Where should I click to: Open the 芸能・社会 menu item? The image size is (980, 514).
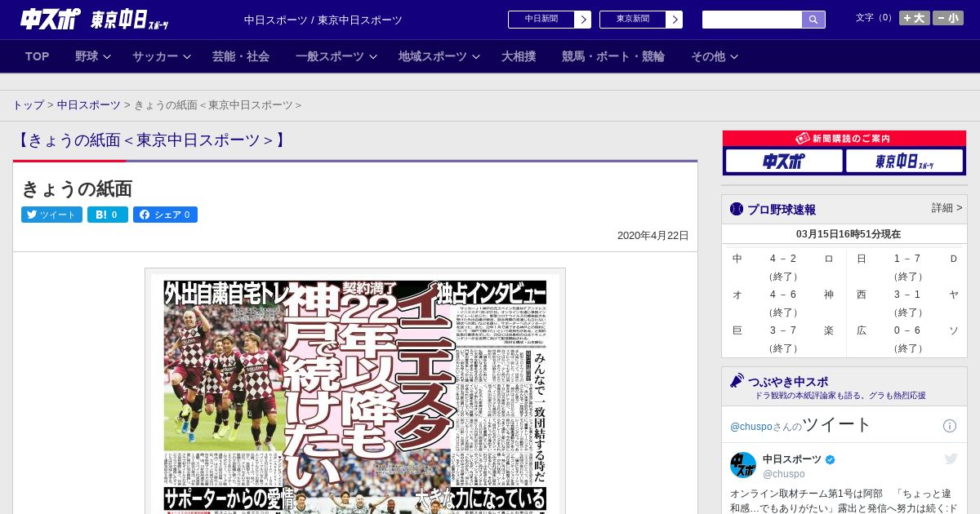(x=241, y=56)
